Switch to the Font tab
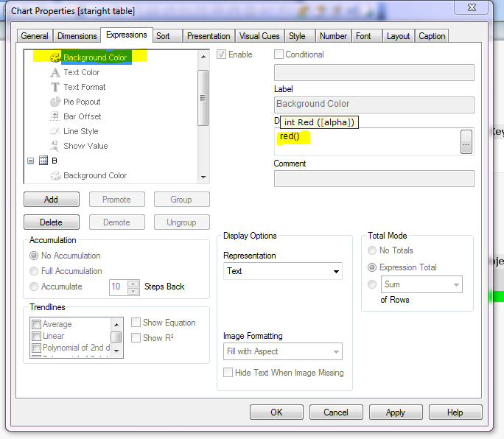 [x=367, y=36]
